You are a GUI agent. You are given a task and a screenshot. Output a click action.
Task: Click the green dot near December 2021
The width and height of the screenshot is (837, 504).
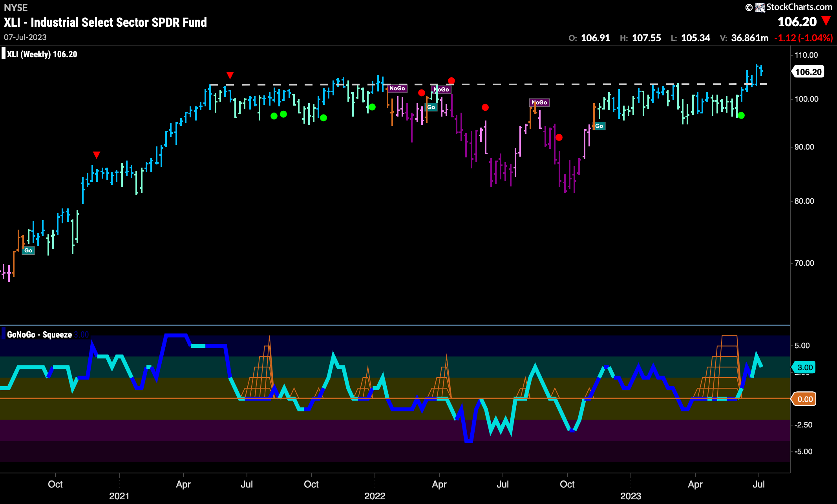372,107
